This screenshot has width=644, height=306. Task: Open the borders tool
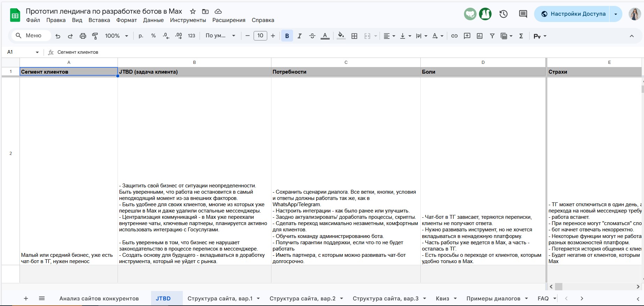point(354,36)
